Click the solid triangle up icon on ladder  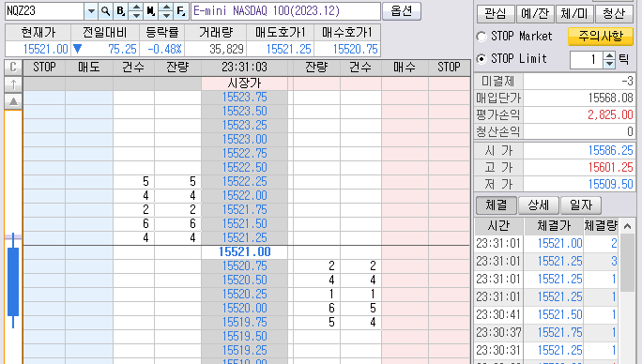tap(13, 101)
